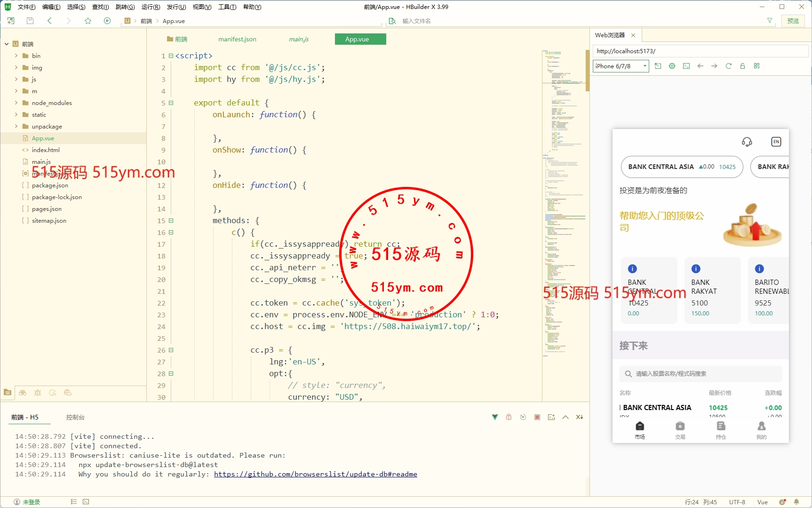Open the built-in browser settings gear

pos(672,66)
